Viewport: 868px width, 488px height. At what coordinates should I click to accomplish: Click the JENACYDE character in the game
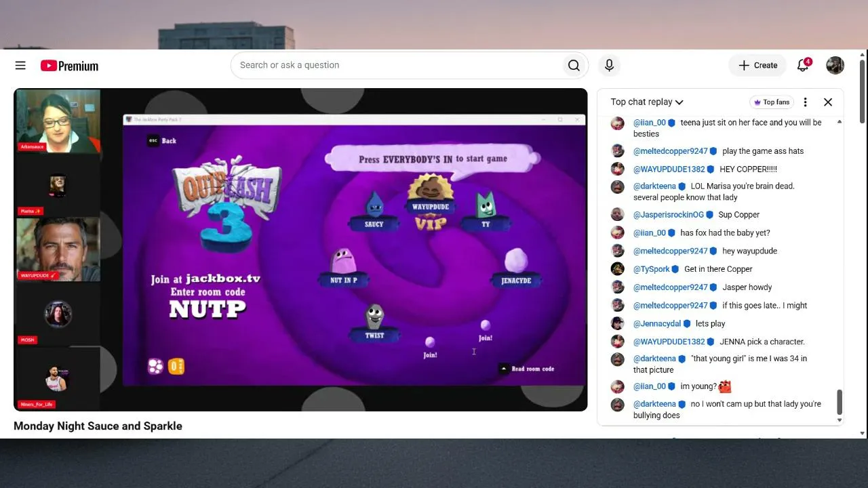click(x=516, y=268)
